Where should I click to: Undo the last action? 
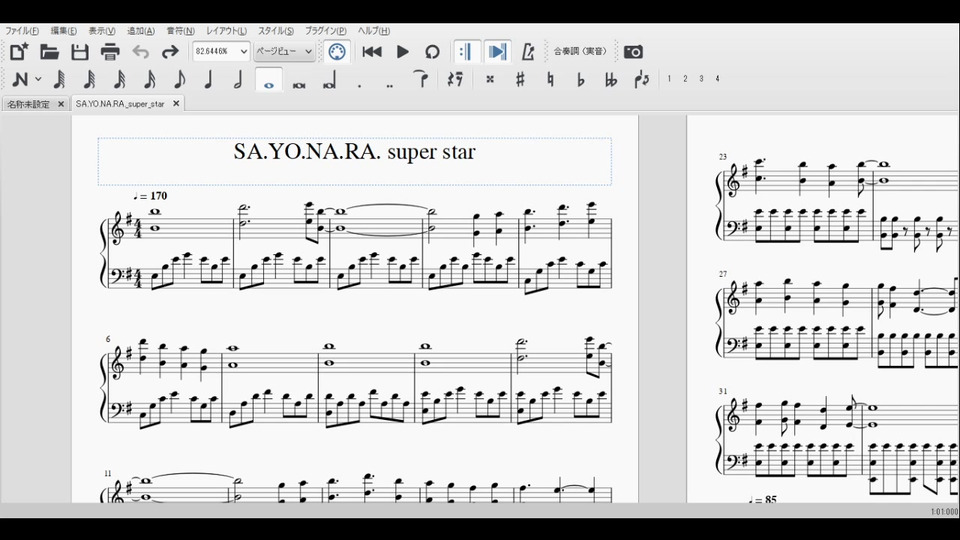(x=141, y=52)
